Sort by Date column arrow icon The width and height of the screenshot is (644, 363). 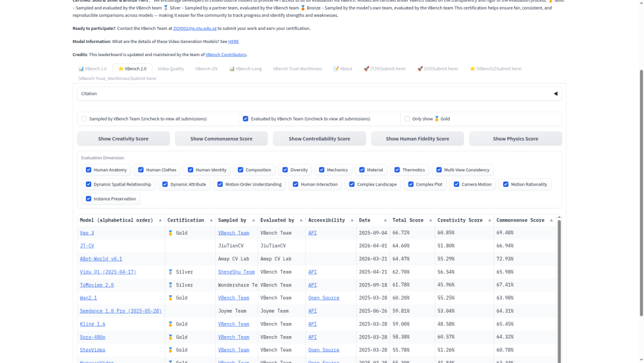coord(385,220)
